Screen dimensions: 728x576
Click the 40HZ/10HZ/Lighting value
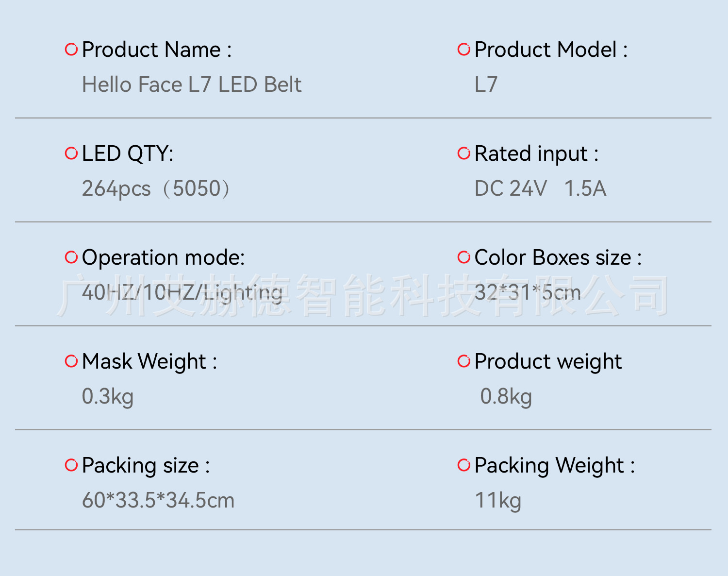coord(182,293)
